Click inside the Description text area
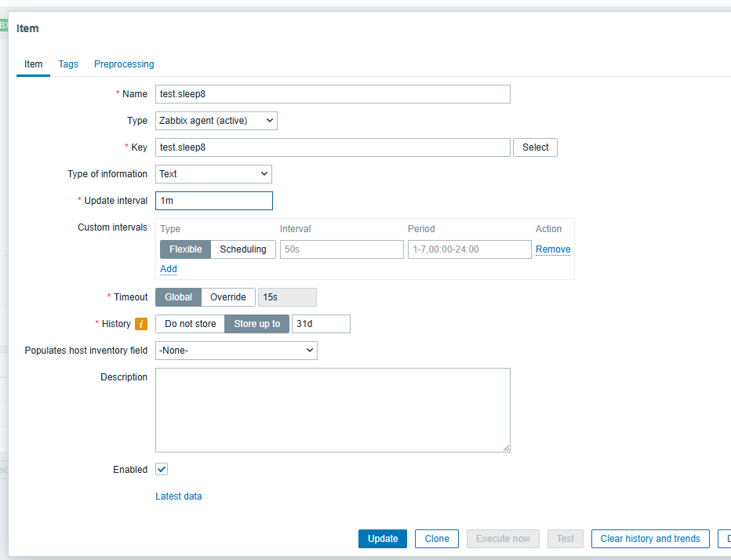The width and height of the screenshot is (731, 560). (x=333, y=410)
